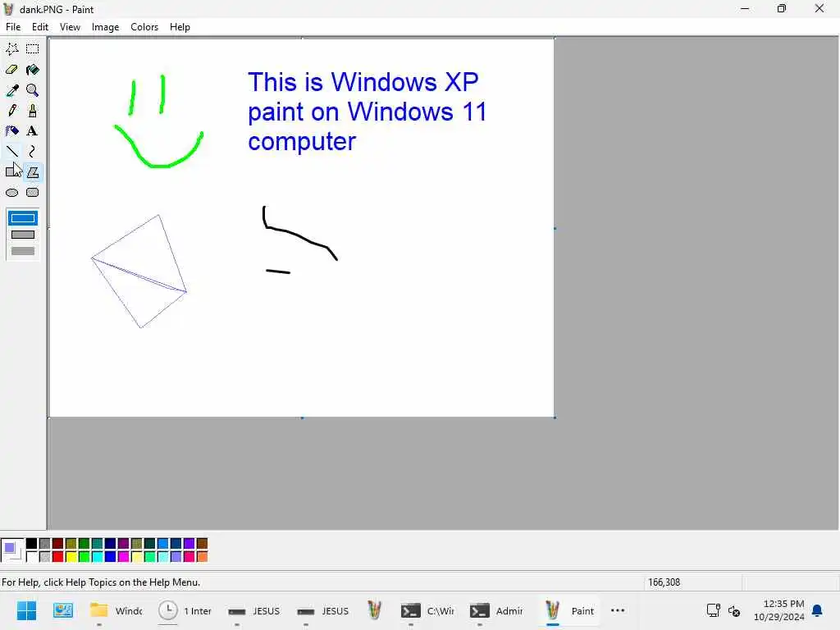Choose the Ellipse tool
Image resolution: width=840 pixels, height=630 pixels.
pyautogui.click(x=12, y=192)
